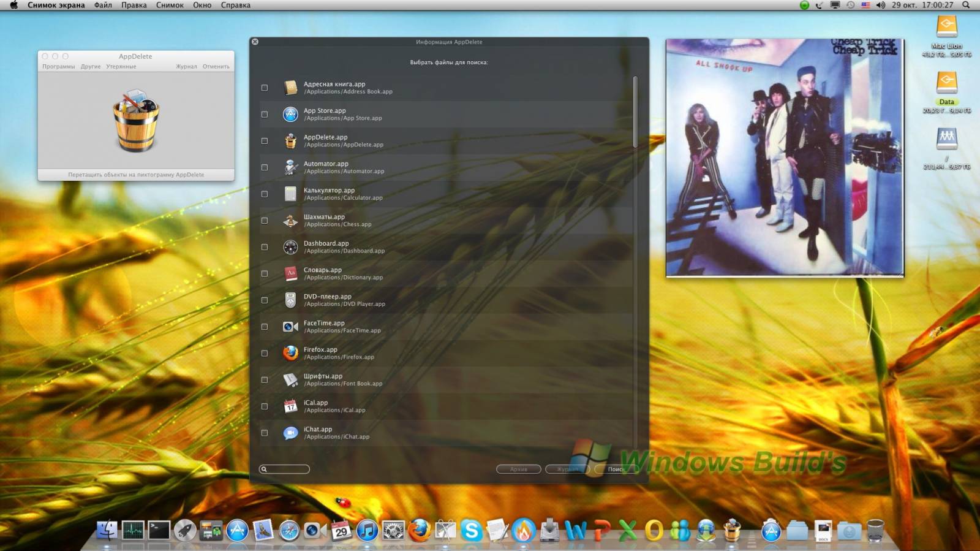Image resolution: width=980 pixels, height=551 pixels.
Task: Click the /Applications/Automator.app path text
Action: pyautogui.click(x=344, y=171)
